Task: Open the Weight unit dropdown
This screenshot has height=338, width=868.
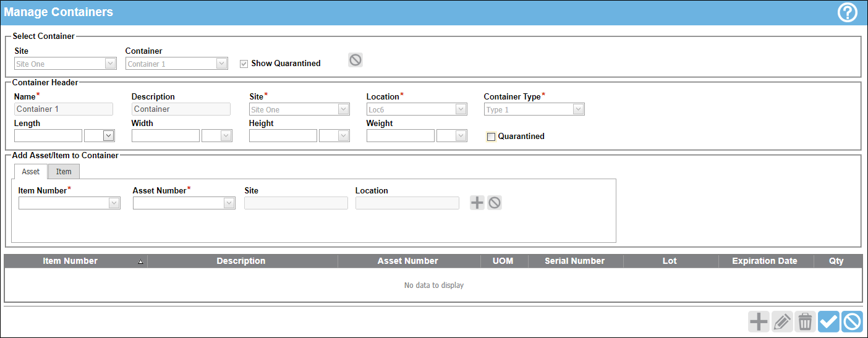Action: (461, 136)
